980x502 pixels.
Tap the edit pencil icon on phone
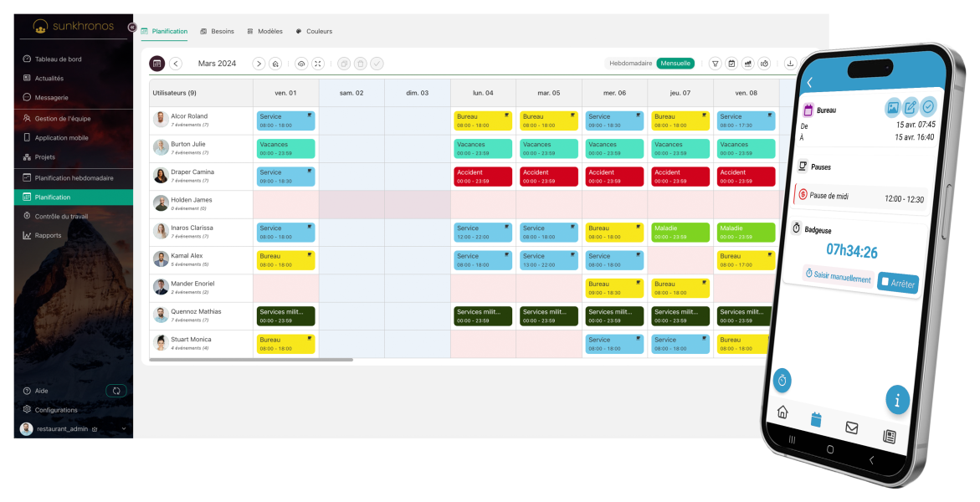click(x=911, y=108)
